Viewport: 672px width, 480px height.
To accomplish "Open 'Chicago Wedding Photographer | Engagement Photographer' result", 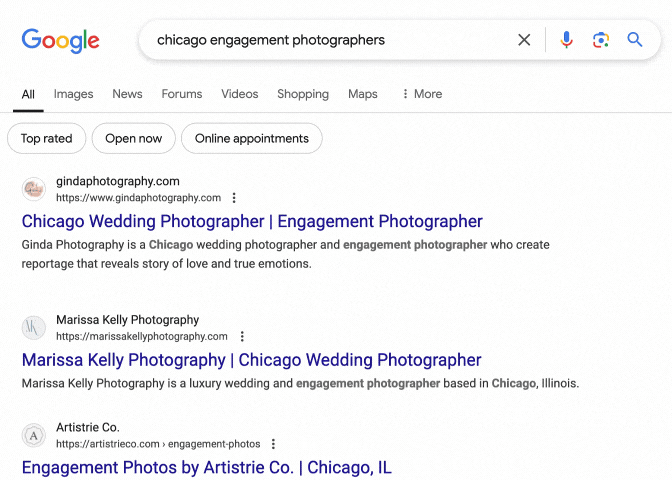I will (252, 222).
